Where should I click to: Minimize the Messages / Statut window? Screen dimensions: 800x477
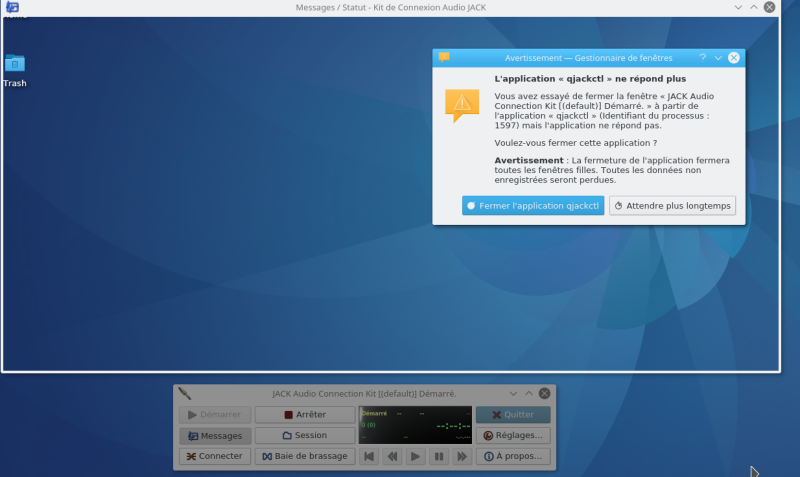738,7
